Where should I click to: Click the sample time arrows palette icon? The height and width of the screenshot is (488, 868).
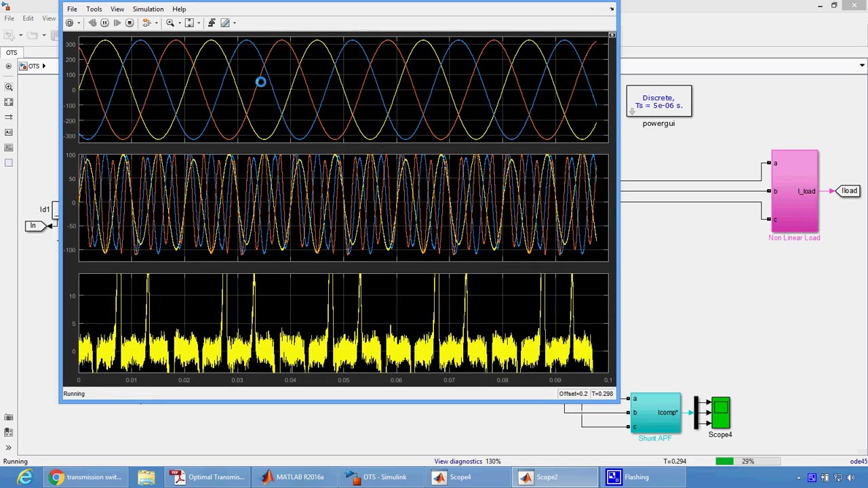click(9, 117)
